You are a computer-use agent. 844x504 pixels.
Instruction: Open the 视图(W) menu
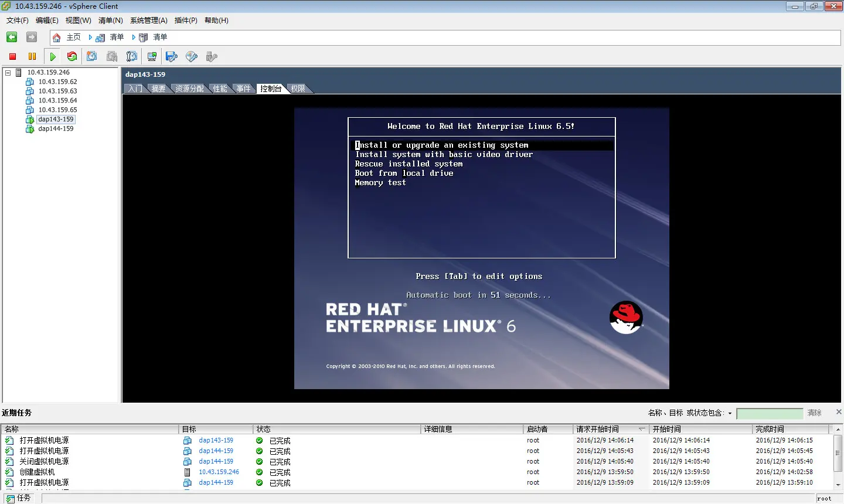pyautogui.click(x=78, y=21)
